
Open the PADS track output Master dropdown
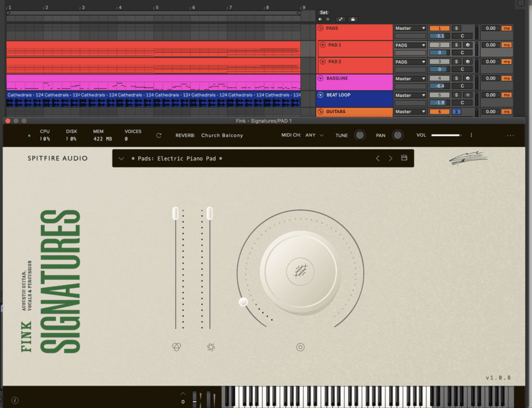coord(410,28)
